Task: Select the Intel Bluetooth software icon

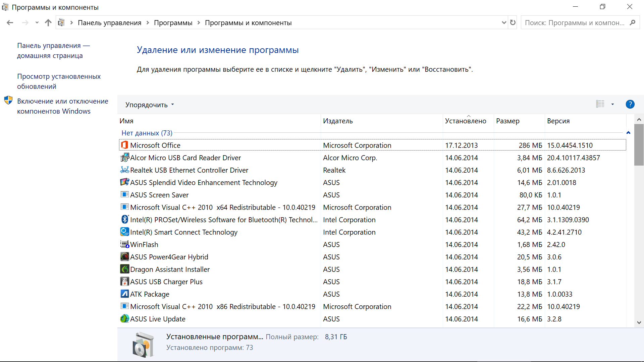Action: [x=124, y=220]
